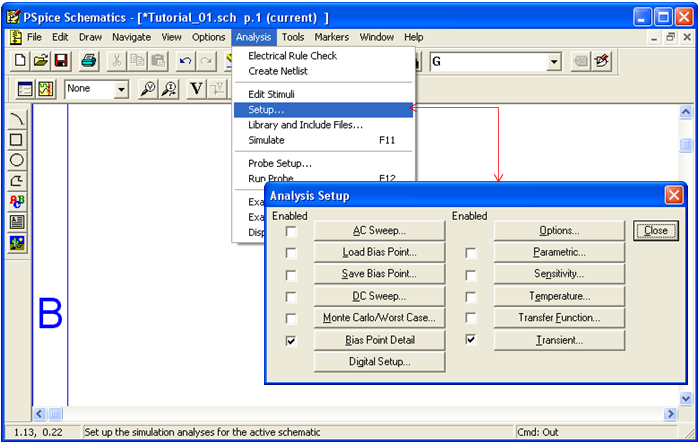Viewport: 699px width, 444px height.
Task: Click the Digital Setup... button
Action: click(x=379, y=362)
